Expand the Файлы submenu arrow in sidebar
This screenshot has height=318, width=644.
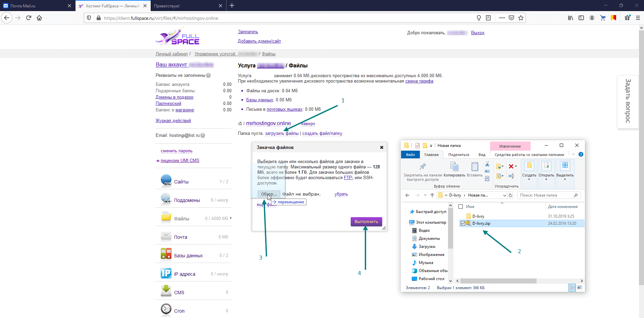[231, 218]
